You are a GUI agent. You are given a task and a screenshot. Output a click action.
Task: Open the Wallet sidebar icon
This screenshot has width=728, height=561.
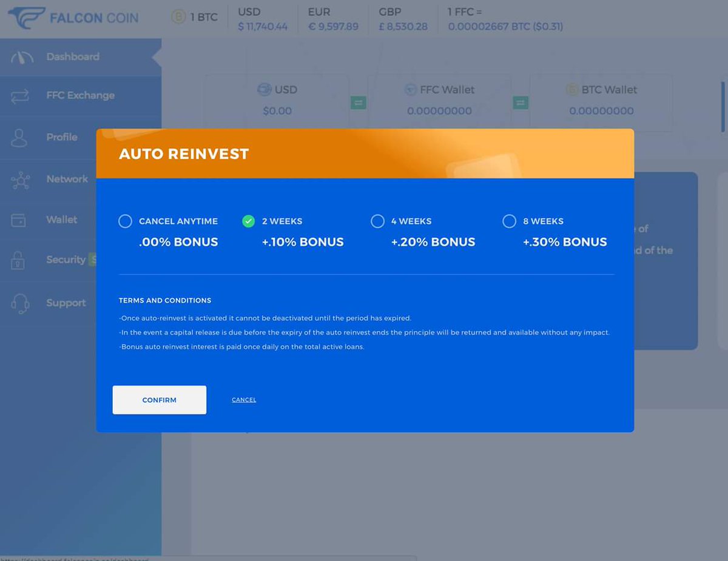click(x=20, y=220)
